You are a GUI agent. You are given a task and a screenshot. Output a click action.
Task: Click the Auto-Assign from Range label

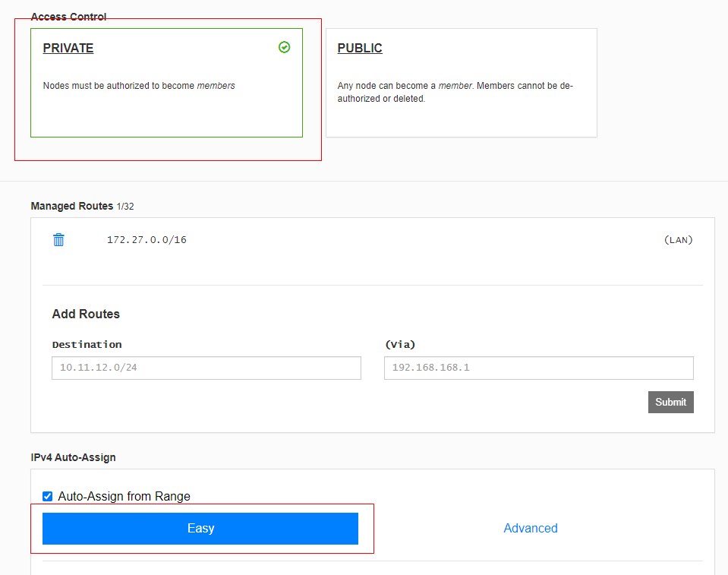click(124, 497)
